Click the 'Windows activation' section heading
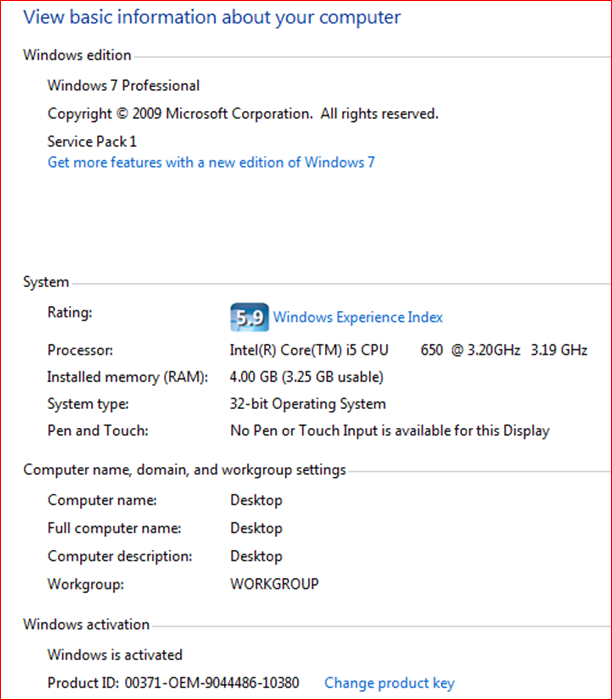 pos(86,625)
